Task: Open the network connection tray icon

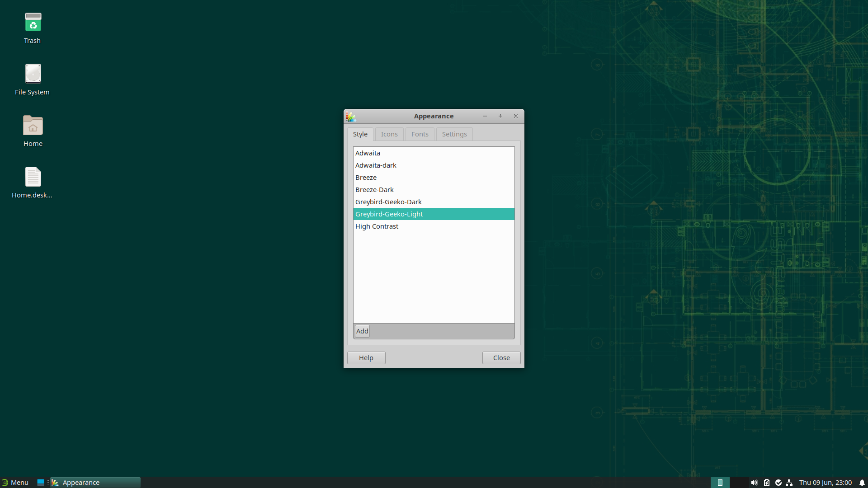Action: click(789, 483)
